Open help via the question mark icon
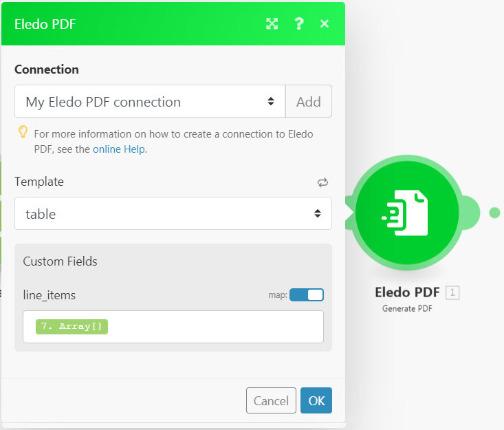Screen dimensions: 504x430 (299, 24)
